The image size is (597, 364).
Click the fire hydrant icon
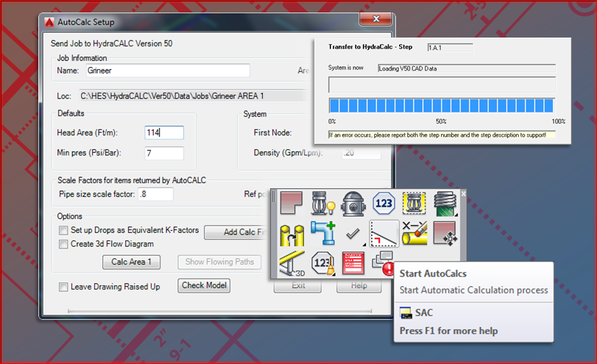pos(353,204)
